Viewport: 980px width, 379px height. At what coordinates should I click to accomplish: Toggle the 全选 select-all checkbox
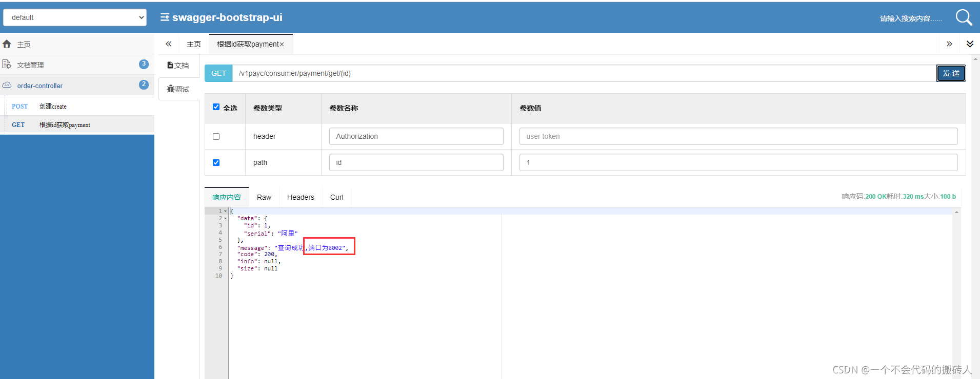(216, 107)
